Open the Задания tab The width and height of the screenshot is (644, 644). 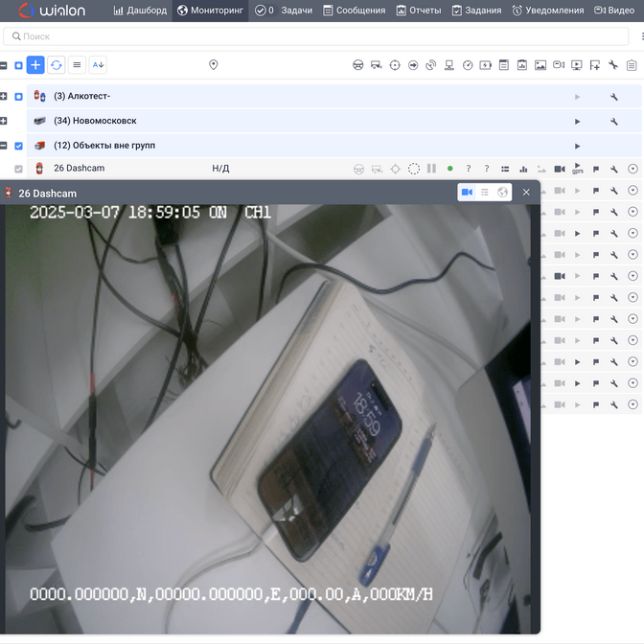point(476,11)
